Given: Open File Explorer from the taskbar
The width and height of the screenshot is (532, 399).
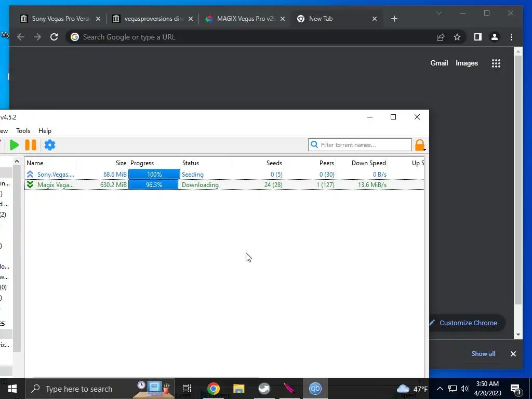Looking at the screenshot, I should click(x=239, y=389).
